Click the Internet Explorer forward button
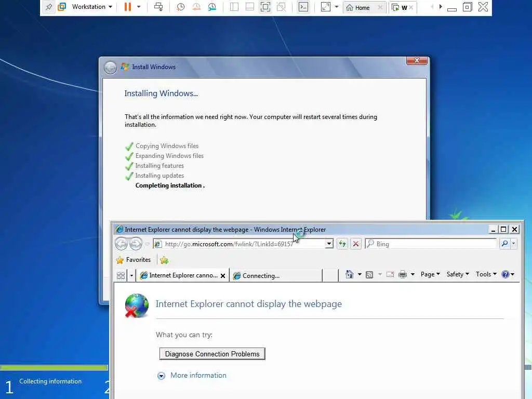 (x=136, y=244)
